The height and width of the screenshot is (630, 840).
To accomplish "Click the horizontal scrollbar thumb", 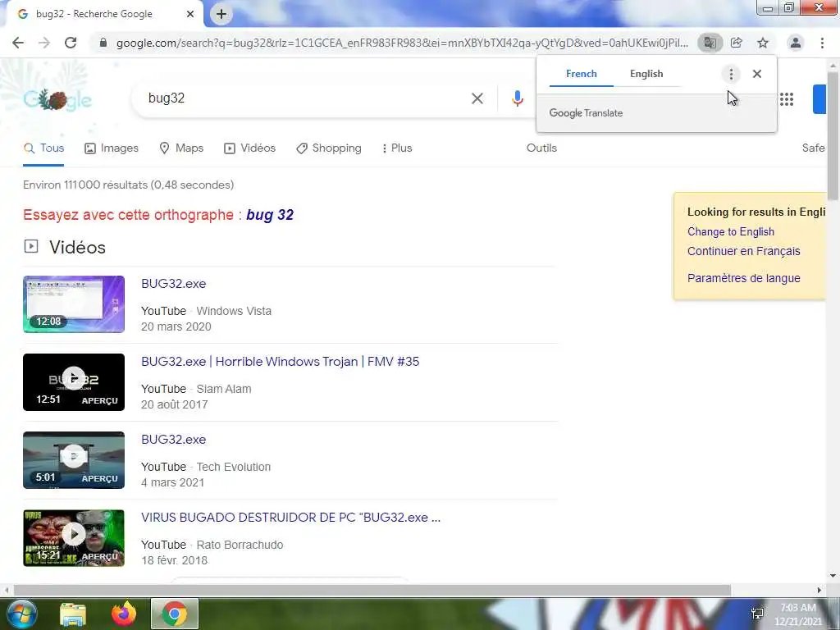I will (372, 591).
